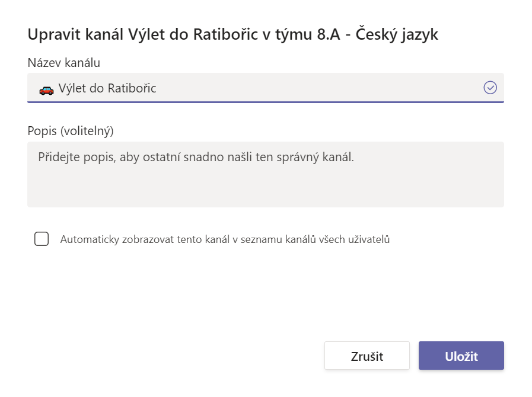The width and height of the screenshot is (532, 397).
Task: Click the "Automaticky zobrazovat tento kanál" checkbox label
Action: click(225, 240)
